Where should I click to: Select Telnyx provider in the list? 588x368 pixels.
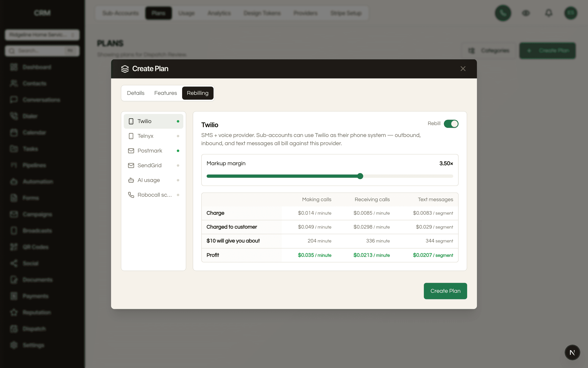point(153,136)
